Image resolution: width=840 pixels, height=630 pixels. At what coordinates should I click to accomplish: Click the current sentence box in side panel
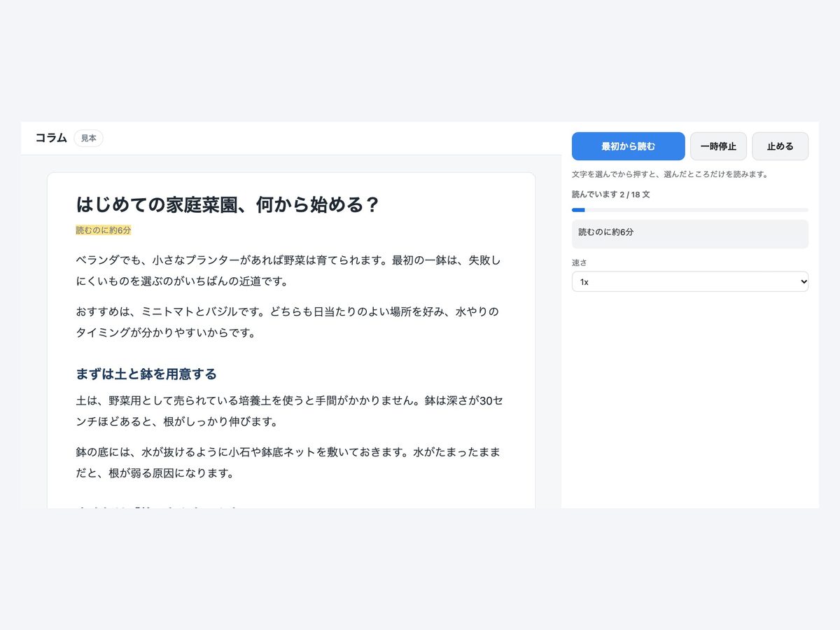690,234
